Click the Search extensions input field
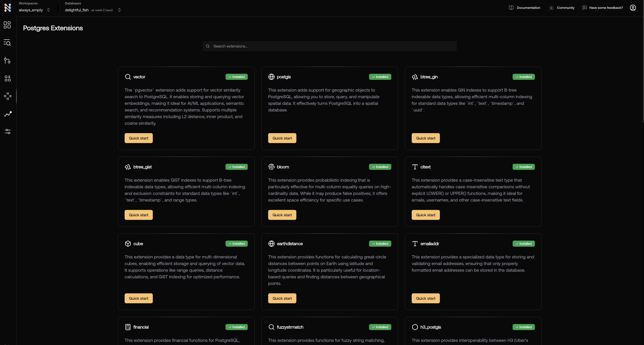The height and width of the screenshot is (345, 644). [329, 46]
